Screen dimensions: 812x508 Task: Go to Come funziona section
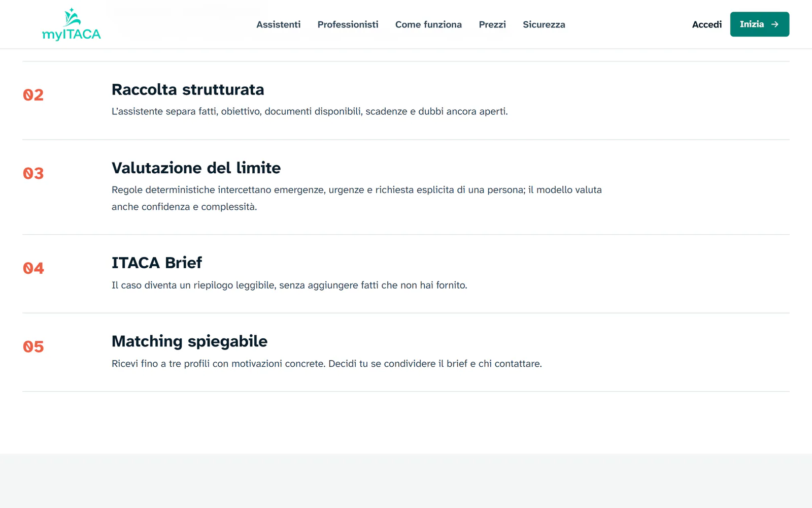pos(428,24)
